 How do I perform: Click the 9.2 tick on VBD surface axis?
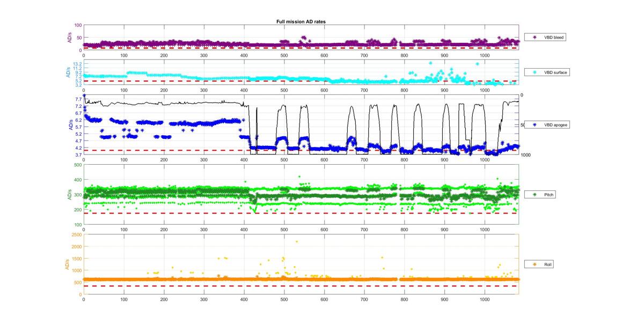[x=78, y=72]
